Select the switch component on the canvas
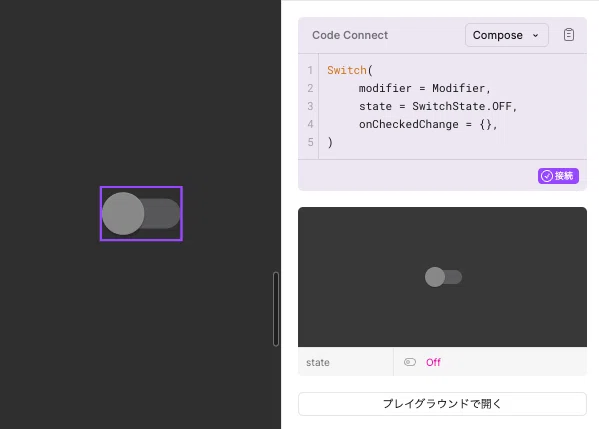Image resolution: width=599 pixels, height=429 pixels. tap(141, 214)
